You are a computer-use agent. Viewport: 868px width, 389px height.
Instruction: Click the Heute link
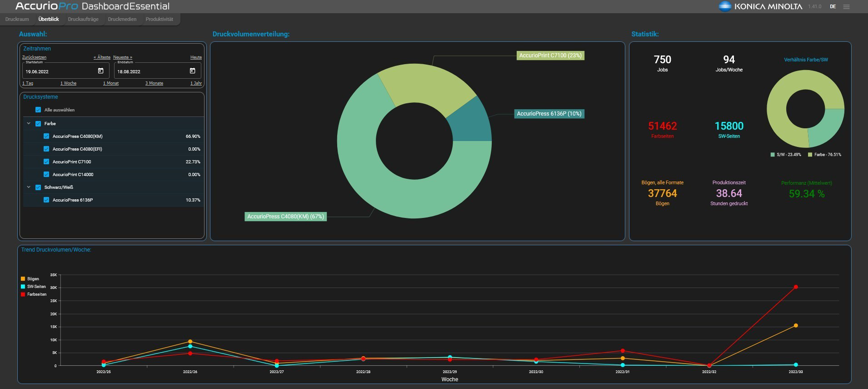(196, 57)
